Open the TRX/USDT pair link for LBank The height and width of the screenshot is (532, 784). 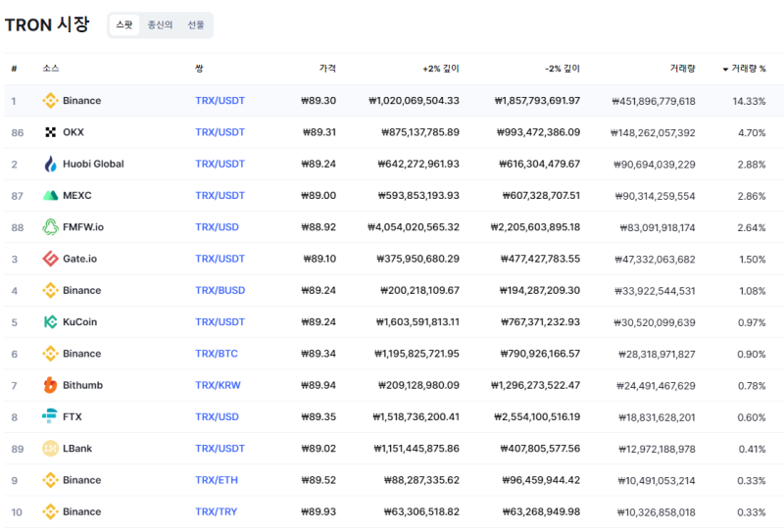(x=220, y=449)
